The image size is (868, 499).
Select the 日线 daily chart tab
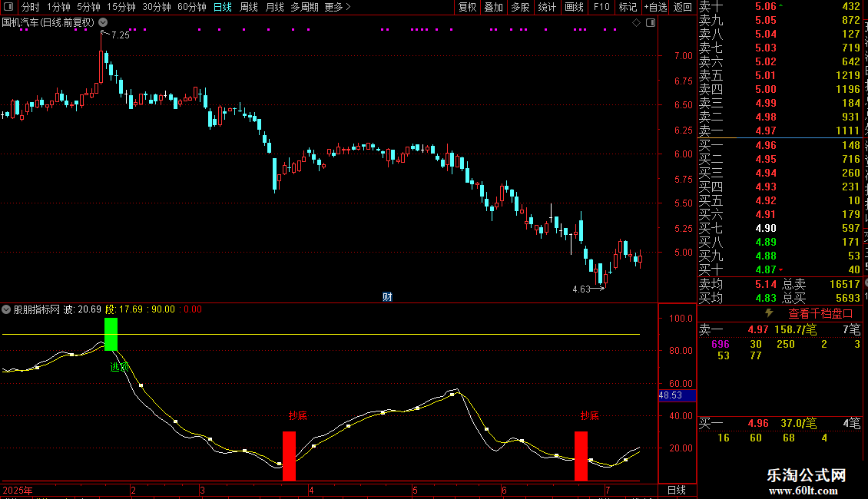[223, 7]
